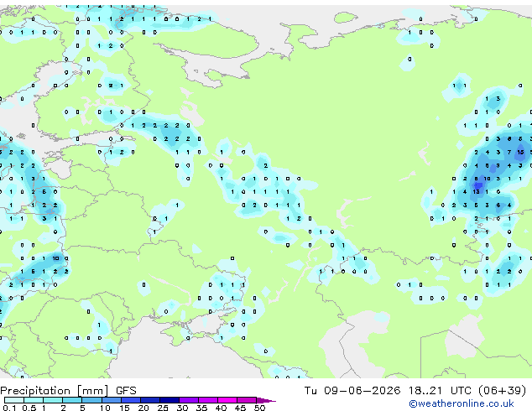The image size is (532, 411).
Task: Click the forecast date 'Tu 09-06-2026'
Action: (x=352, y=391)
